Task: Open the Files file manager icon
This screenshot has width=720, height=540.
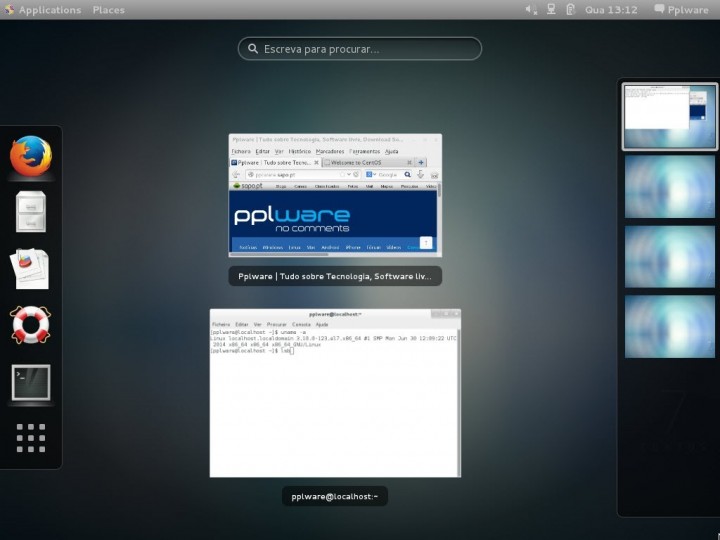Action: pos(31,211)
